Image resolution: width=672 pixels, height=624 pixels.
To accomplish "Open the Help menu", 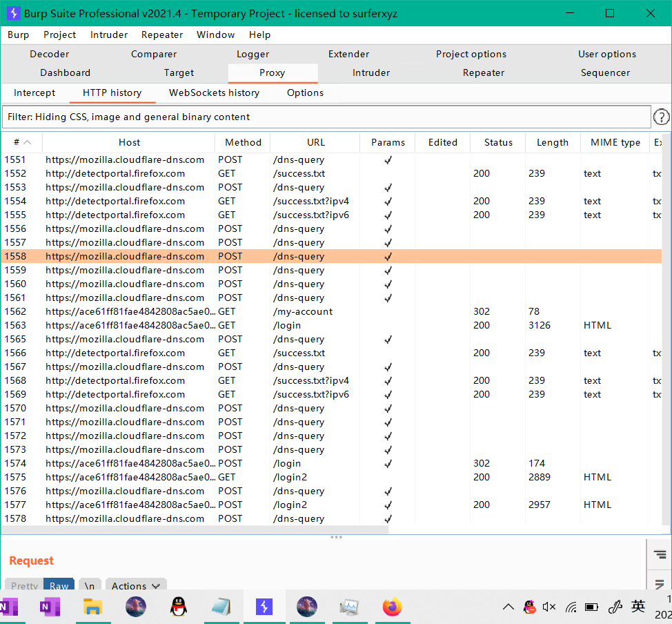I will pyautogui.click(x=259, y=35).
